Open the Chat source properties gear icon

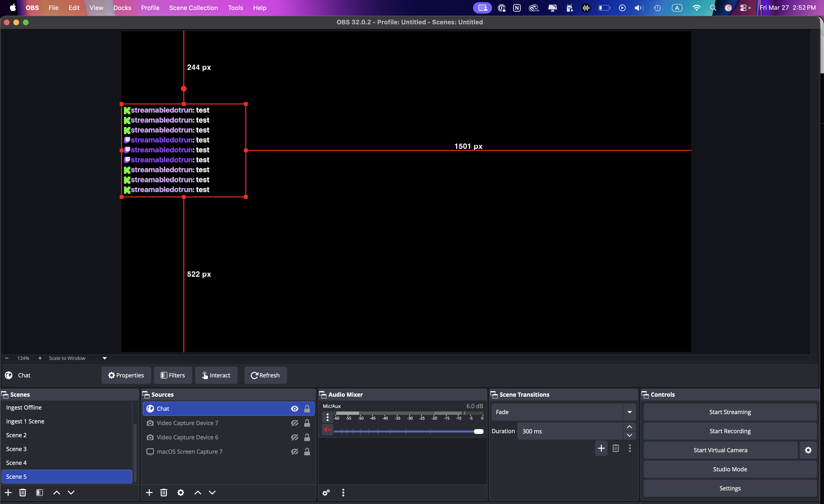point(180,493)
